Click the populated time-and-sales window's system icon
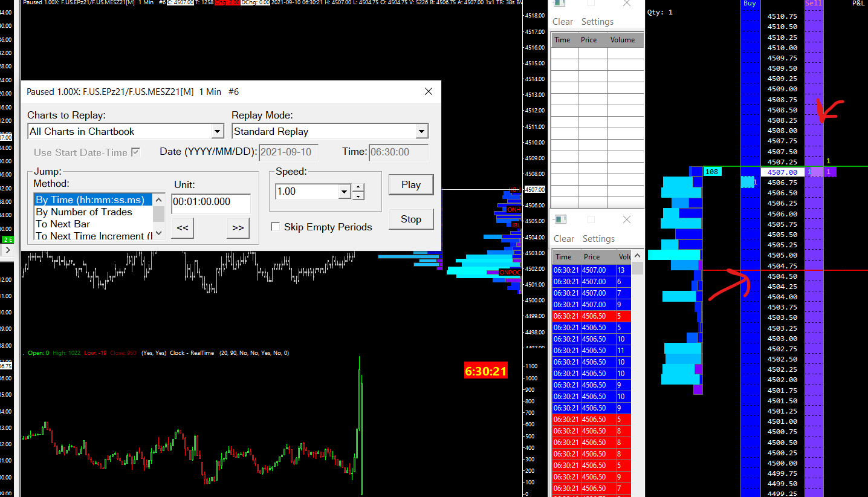The height and width of the screenshot is (497, 868). 560,219
